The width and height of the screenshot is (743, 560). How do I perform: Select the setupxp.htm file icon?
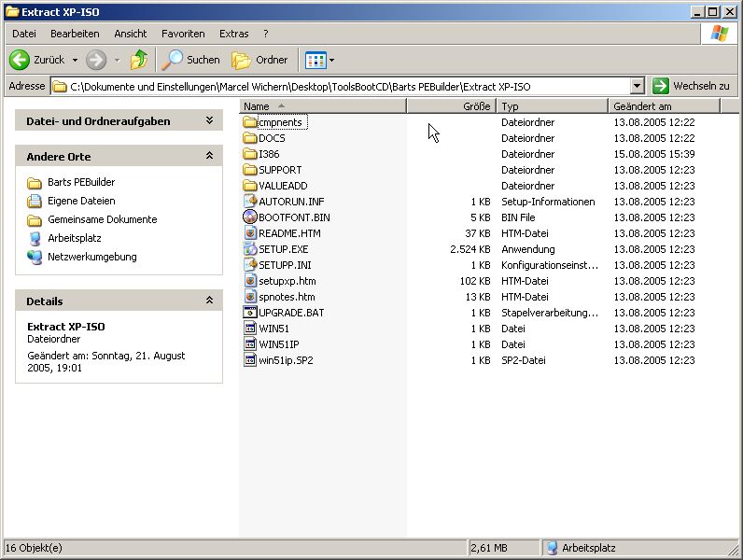coord(250,281)
